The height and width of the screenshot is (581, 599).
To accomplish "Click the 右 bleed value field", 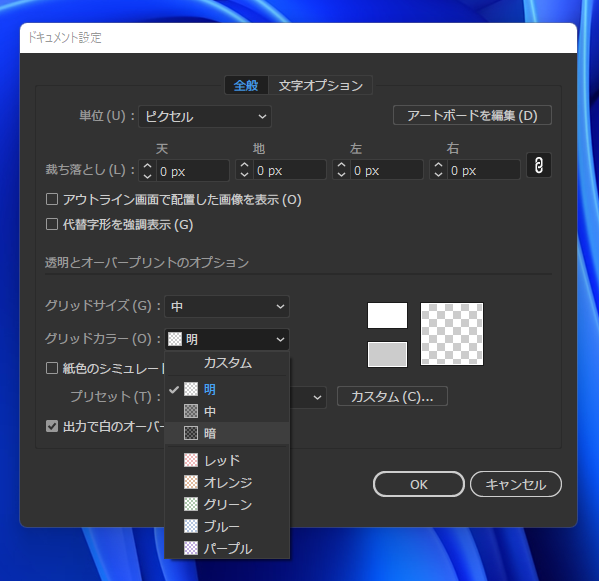I will click(484, 170).
